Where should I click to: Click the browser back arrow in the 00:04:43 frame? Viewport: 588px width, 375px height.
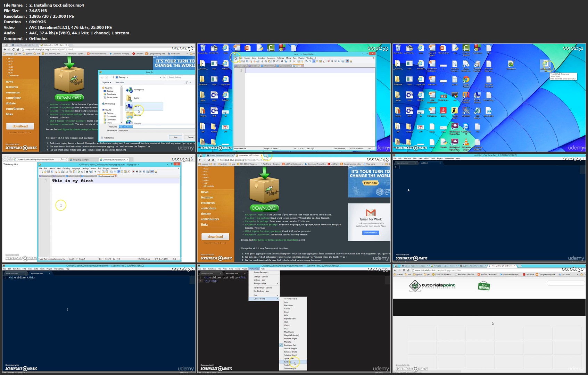(x=200, y=160)
